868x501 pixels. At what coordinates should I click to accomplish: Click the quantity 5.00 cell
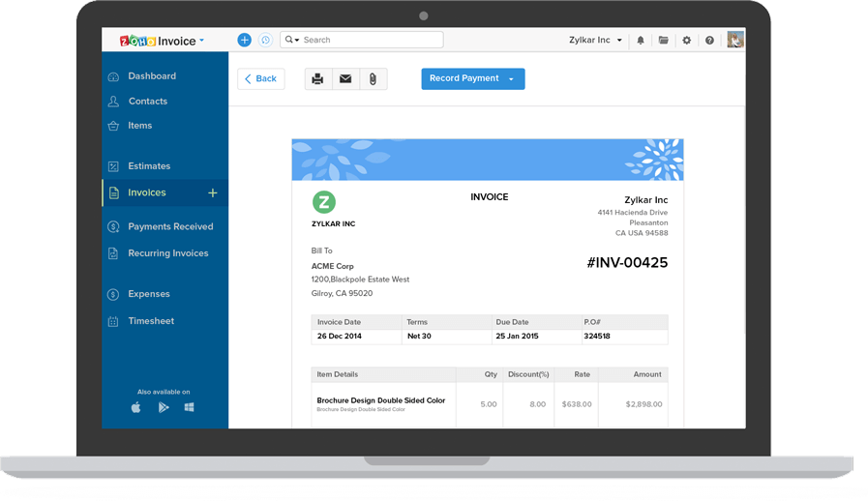pyautogui.click(x=489, y=404)
